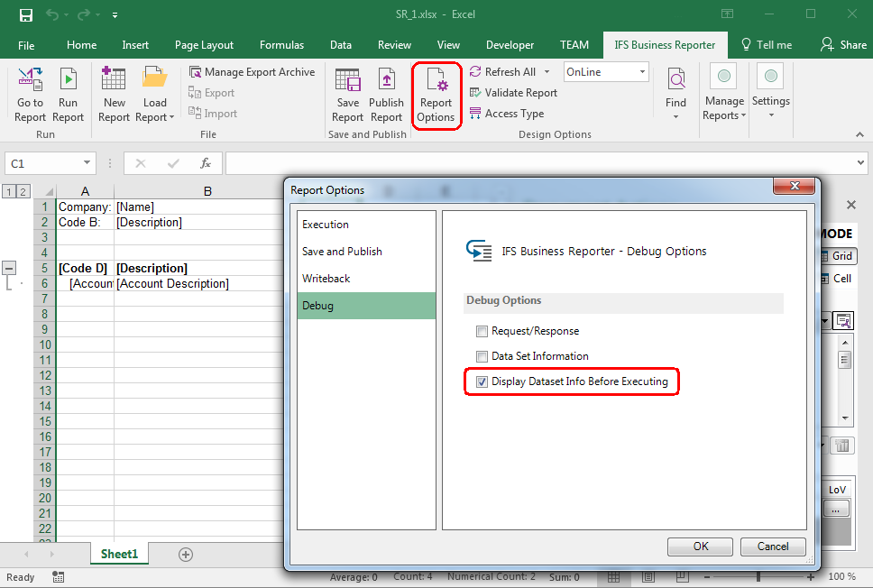This screenshot has height=588, width=873.
Task: Collapse the row group minus button
Action: (9, 268)
